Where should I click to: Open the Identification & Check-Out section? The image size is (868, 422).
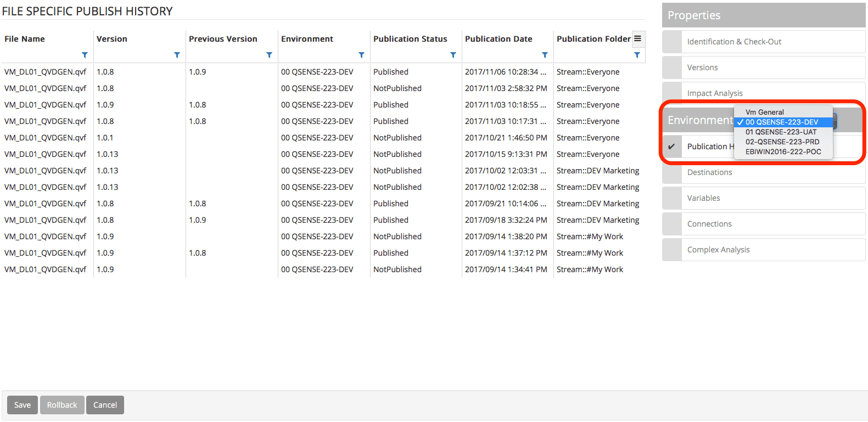(734, 42)
